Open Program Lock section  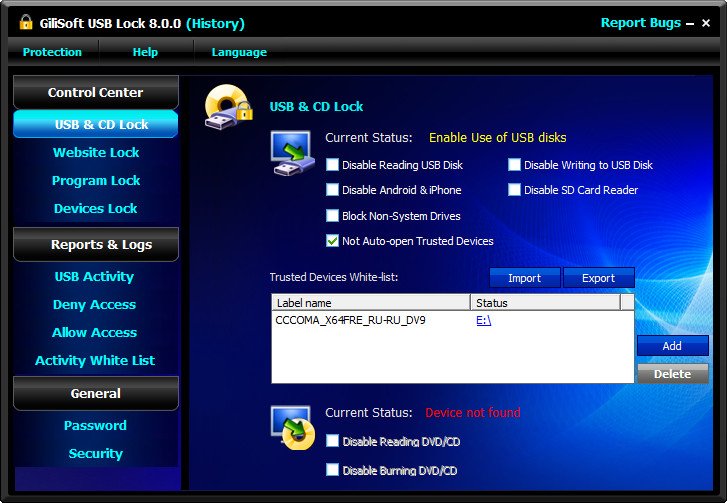click(x=96, y=180)
